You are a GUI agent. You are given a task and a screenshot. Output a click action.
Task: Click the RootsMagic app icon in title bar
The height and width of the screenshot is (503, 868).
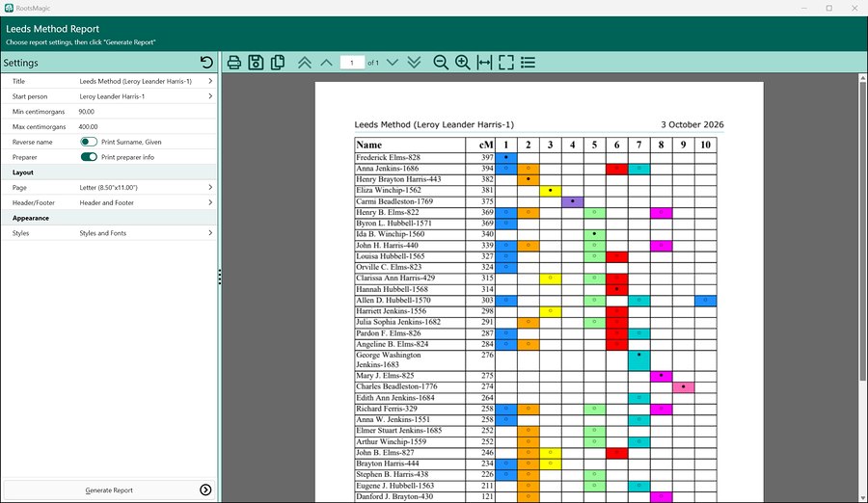[9, 8]
